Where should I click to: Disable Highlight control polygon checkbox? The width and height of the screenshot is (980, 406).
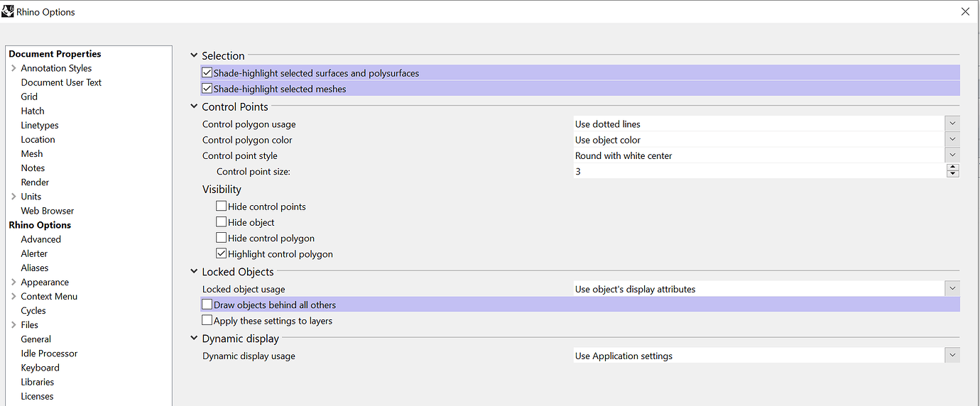222,253
